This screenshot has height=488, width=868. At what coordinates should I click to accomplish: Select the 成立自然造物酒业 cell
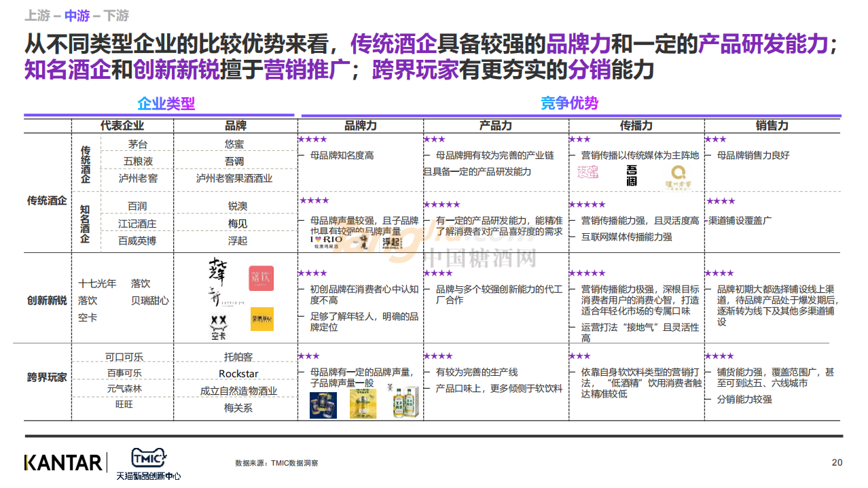[238, 391]
